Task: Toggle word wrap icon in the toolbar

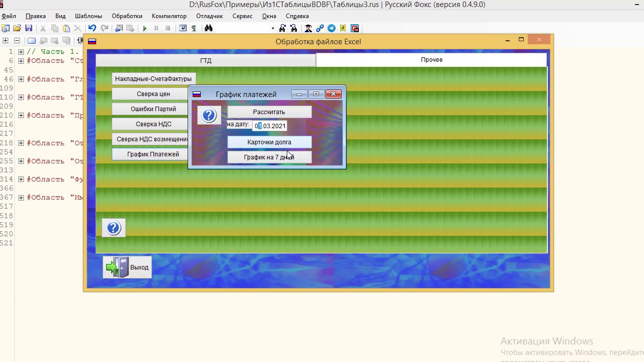Action: pos(183,28)
